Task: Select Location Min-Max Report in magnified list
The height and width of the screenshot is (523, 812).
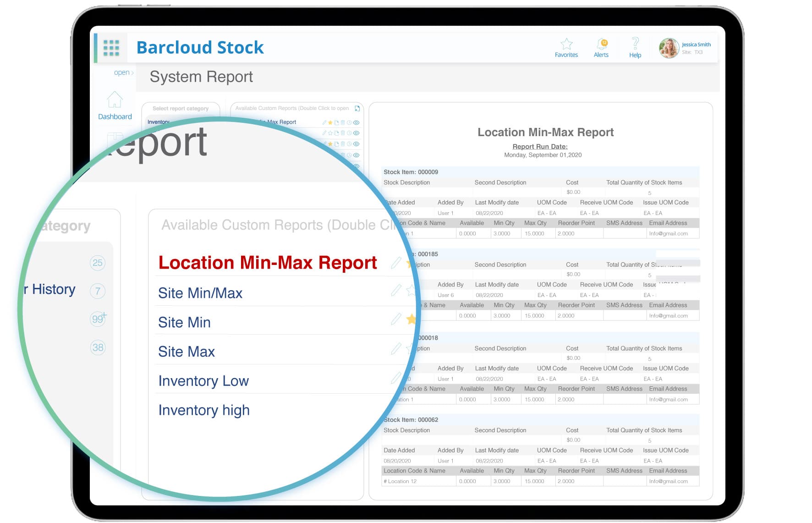Action: coord(268,263)
